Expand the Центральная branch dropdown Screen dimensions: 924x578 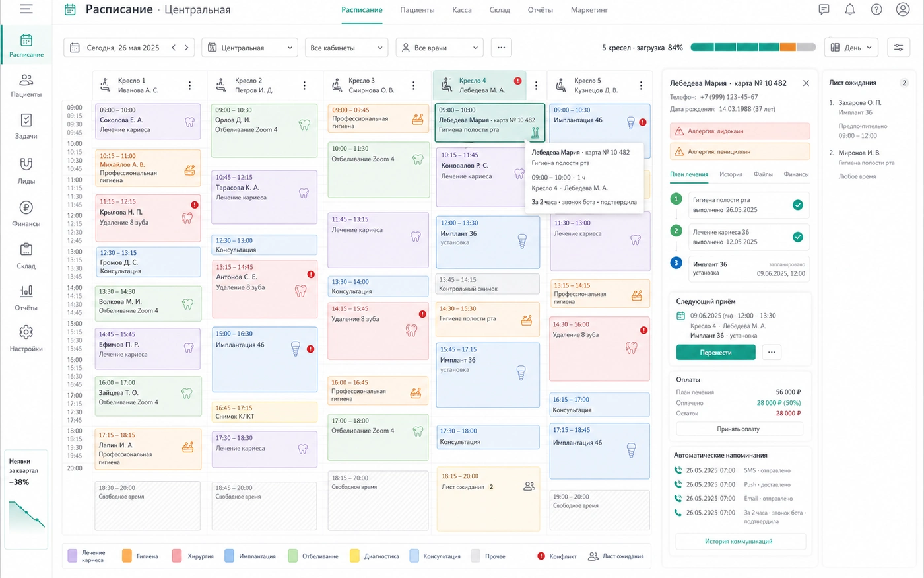pos(249,48)
